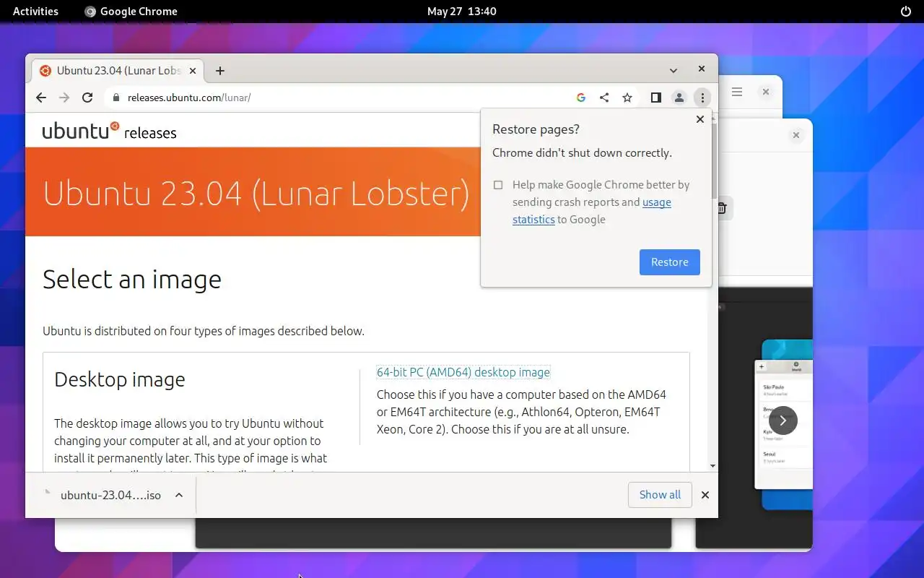
Task: Expand the ubuntu iso download options arrow
Action: (x=179, y=495)
